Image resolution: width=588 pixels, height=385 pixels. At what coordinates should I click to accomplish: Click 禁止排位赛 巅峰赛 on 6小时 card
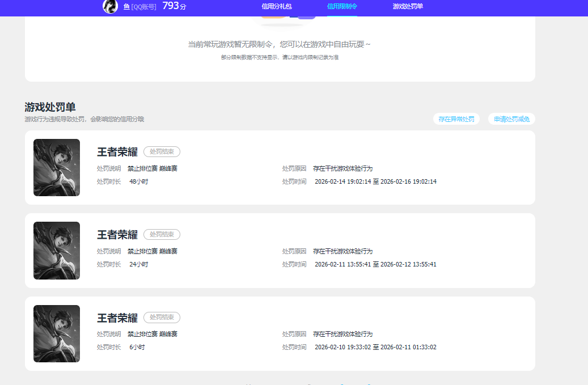153,334
